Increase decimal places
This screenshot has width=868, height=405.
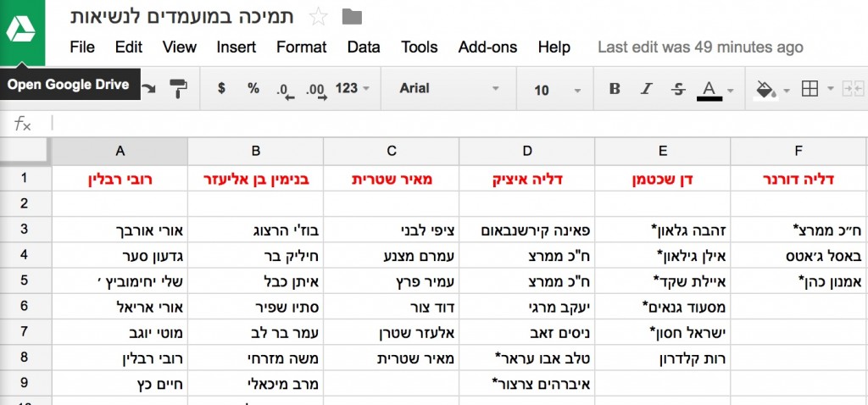[x=316, y=89]
